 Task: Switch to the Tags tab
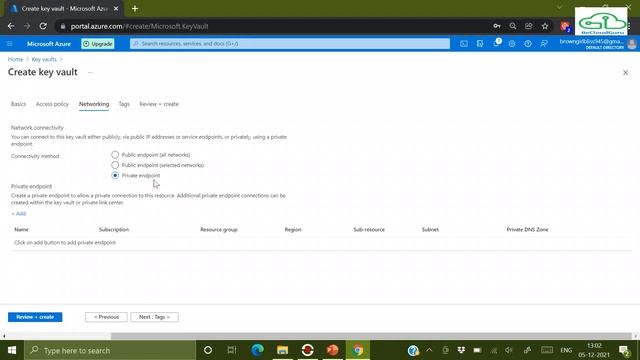[x=124, y=104]
